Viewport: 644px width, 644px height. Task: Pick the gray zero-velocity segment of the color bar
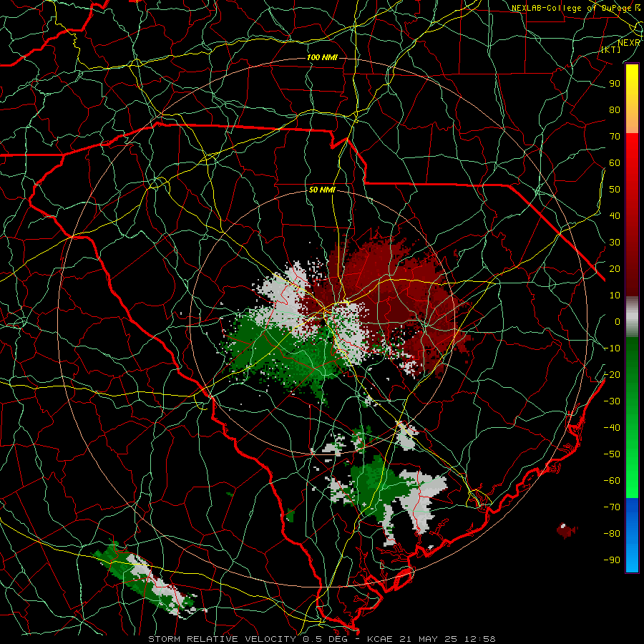click(x=632, y=317)
